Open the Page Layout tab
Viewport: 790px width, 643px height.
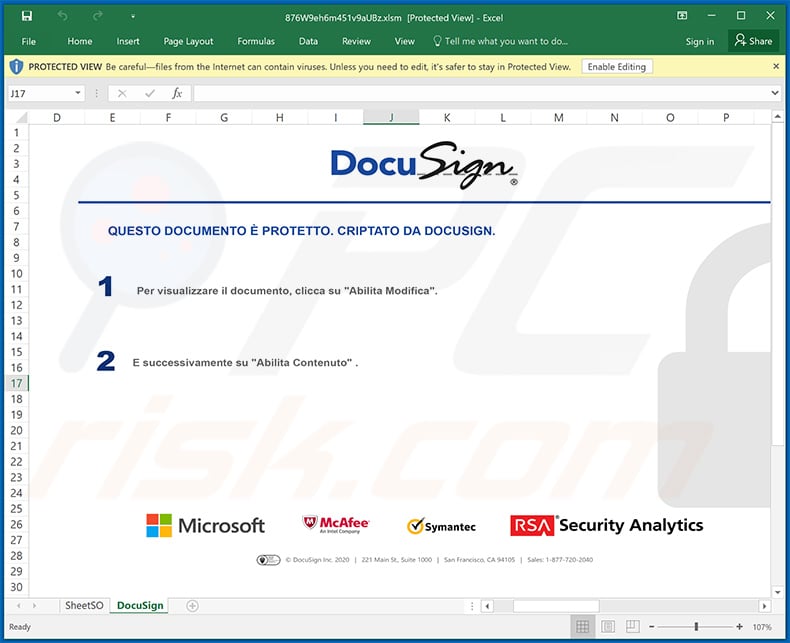click(188, 41)
